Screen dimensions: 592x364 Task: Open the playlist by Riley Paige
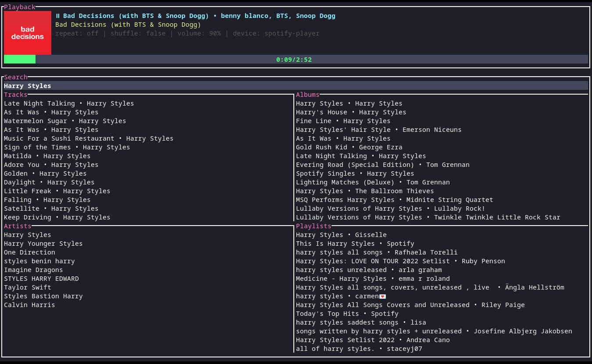coord(410,305)
